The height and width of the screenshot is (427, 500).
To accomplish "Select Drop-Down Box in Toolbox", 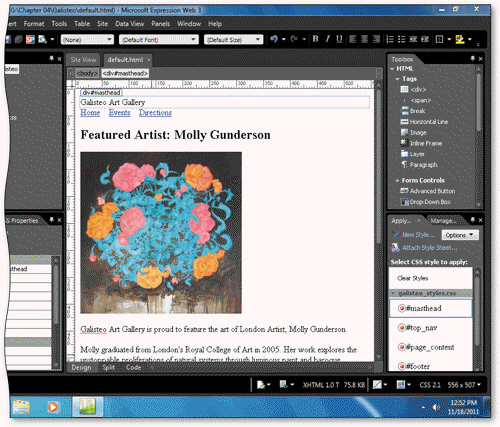I will (426, 202).
